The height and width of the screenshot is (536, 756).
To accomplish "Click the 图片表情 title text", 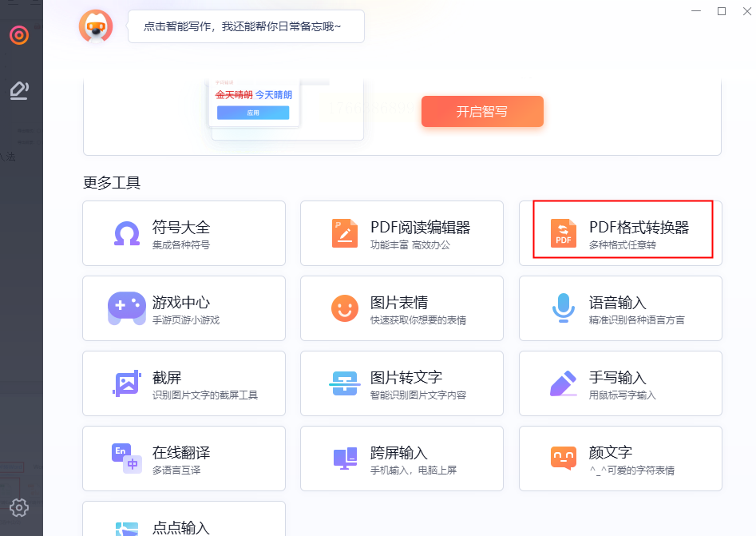I will tap(399, 303).
